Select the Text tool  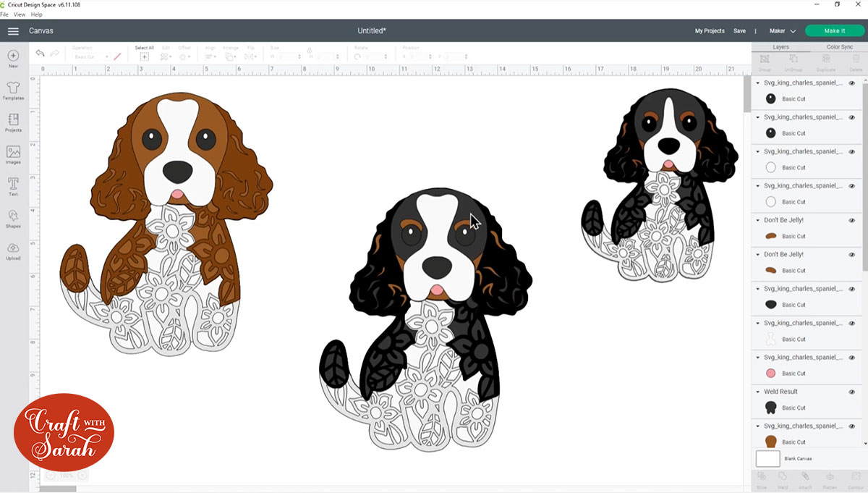coord(13,186)
